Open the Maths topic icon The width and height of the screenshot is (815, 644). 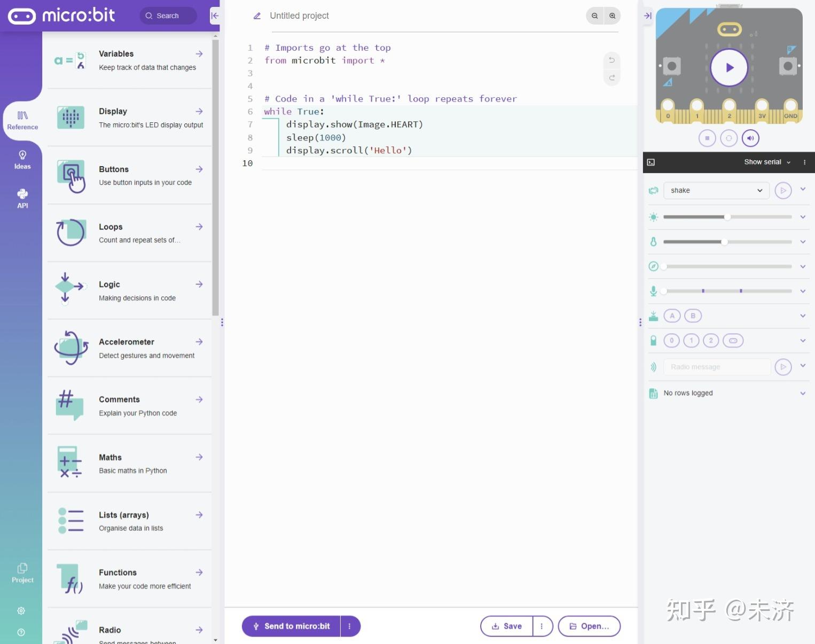point(70,462)
